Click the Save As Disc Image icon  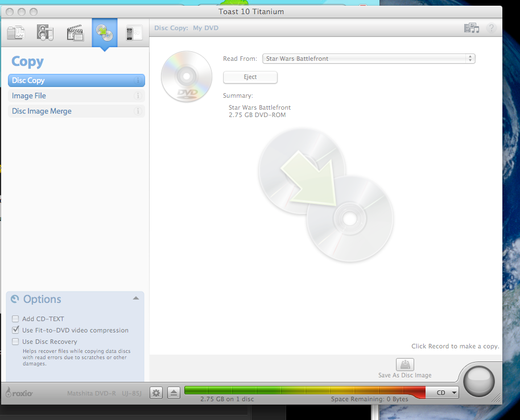[405, 365]
